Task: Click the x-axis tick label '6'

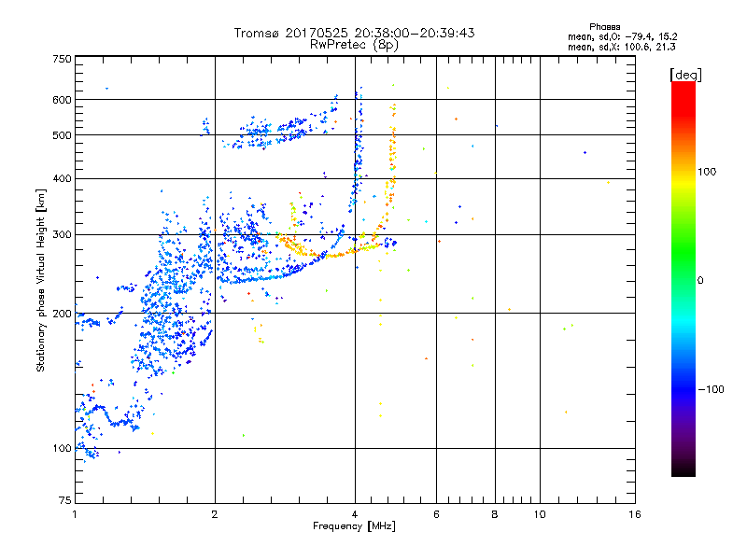Action: coord(436,514)
